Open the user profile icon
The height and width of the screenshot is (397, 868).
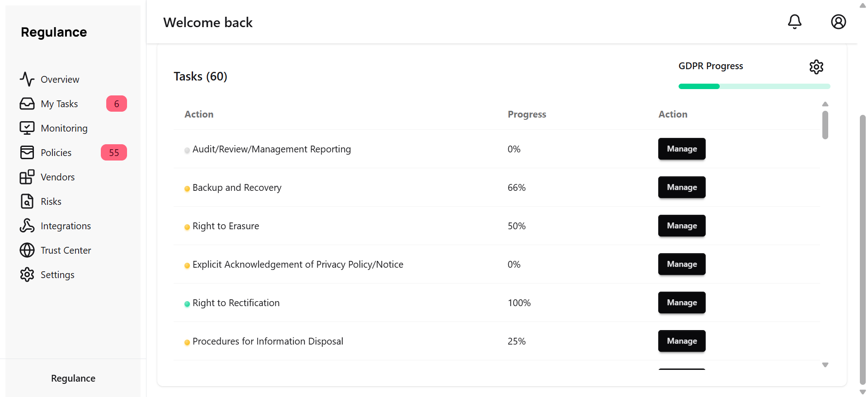(x=839, y=22)
